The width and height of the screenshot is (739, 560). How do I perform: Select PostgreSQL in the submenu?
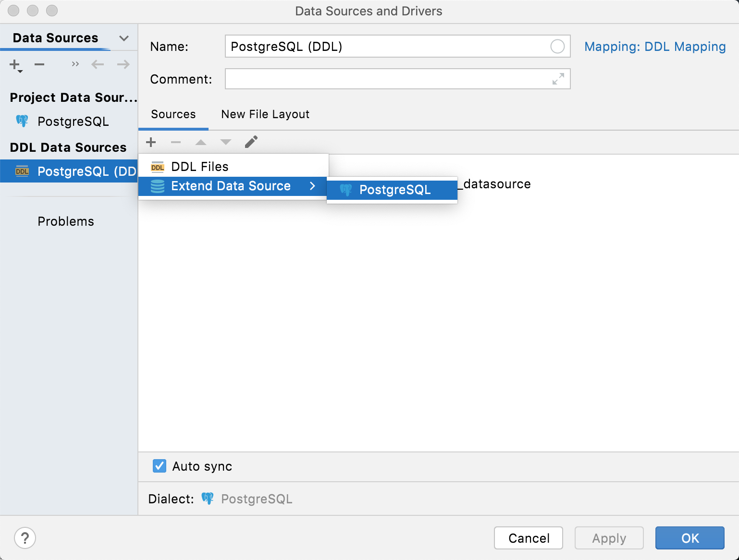392,190
